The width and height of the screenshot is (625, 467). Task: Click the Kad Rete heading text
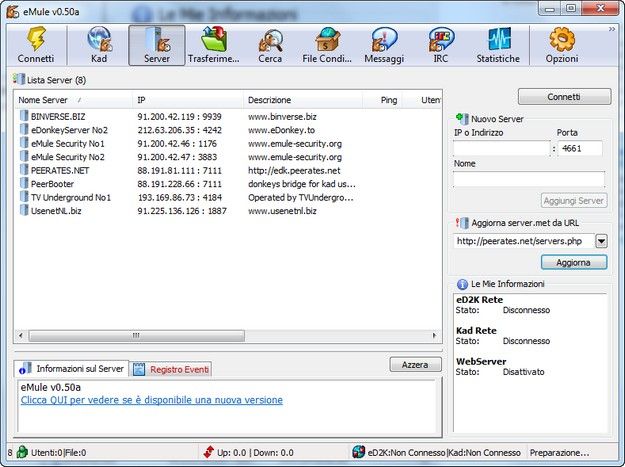tap(476, 331)
